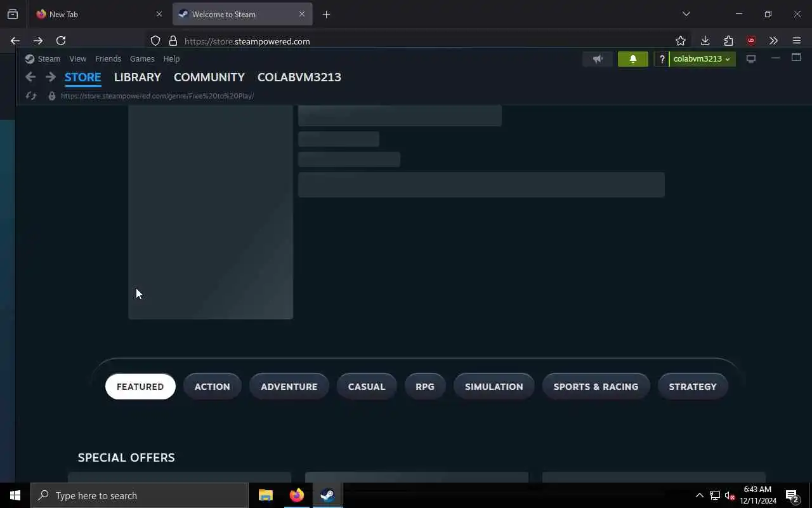Expand colabvm3213 account dropdown
This screenshot has width=812, height=508.
coord(702,59)
